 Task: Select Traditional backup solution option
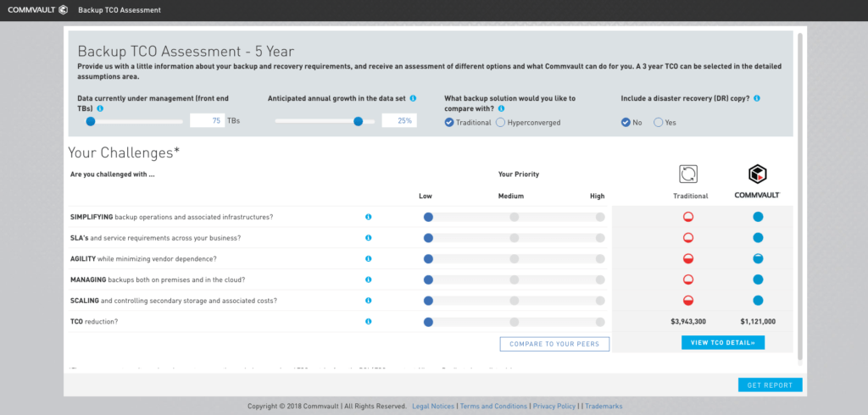(449, 122)
